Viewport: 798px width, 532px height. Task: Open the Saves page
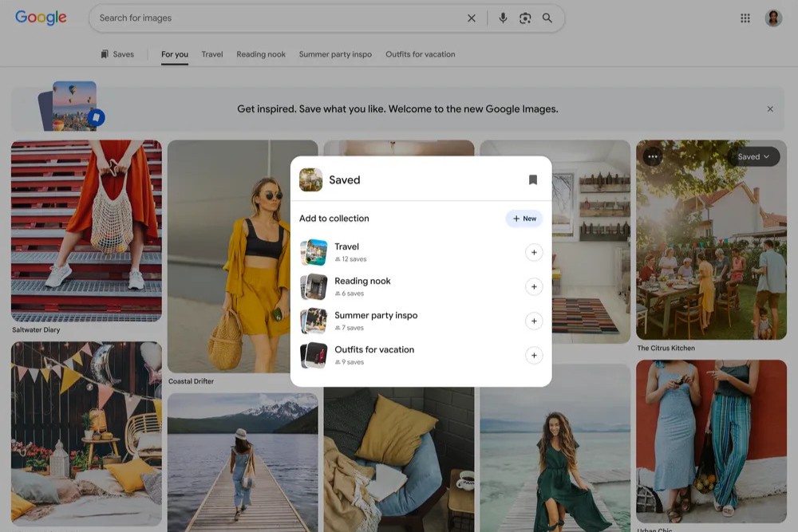coord(117,54)
